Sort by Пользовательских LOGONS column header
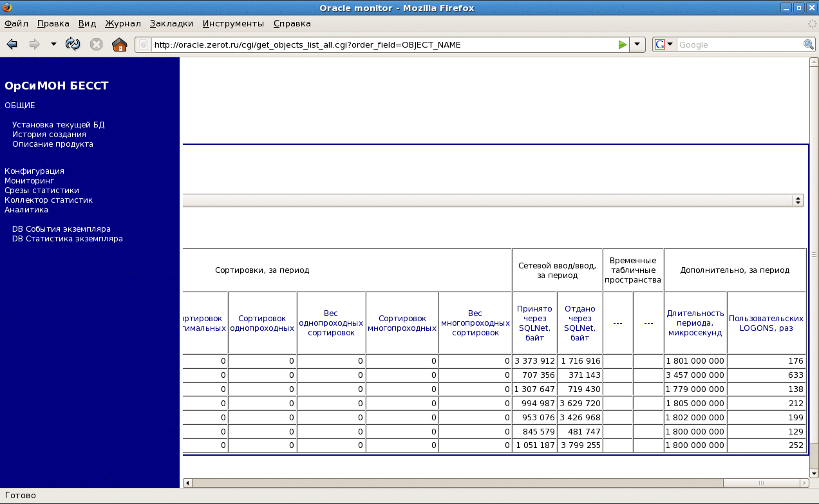 (x=766, y=323)
